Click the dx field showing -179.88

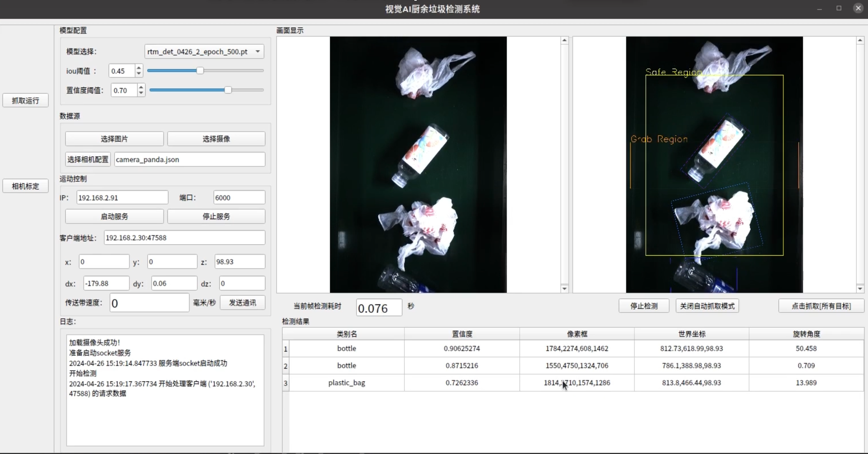pyautogui.click(x=106, y=283)
